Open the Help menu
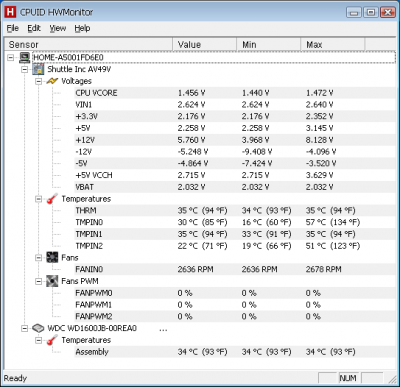The height and width of the screenshot is (387, 400). [x=82, y=28]
